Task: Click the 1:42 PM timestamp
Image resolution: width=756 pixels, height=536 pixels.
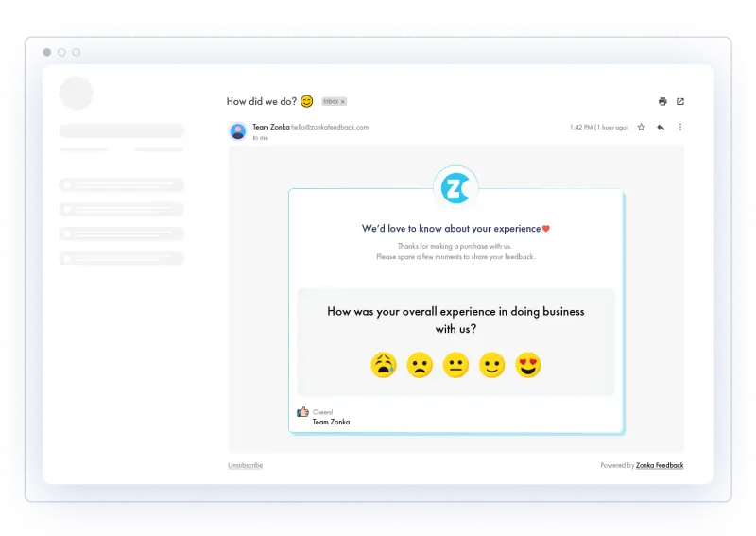Action: pos(599,128)
